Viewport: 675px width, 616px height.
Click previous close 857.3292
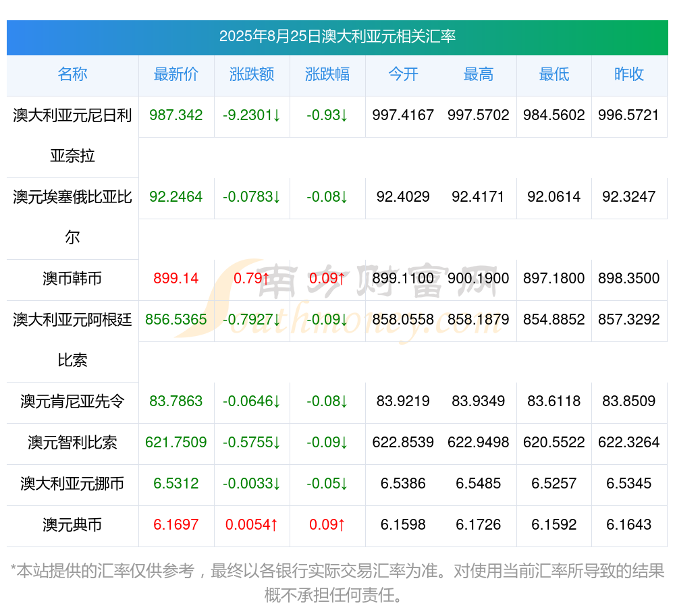(629, 320)
